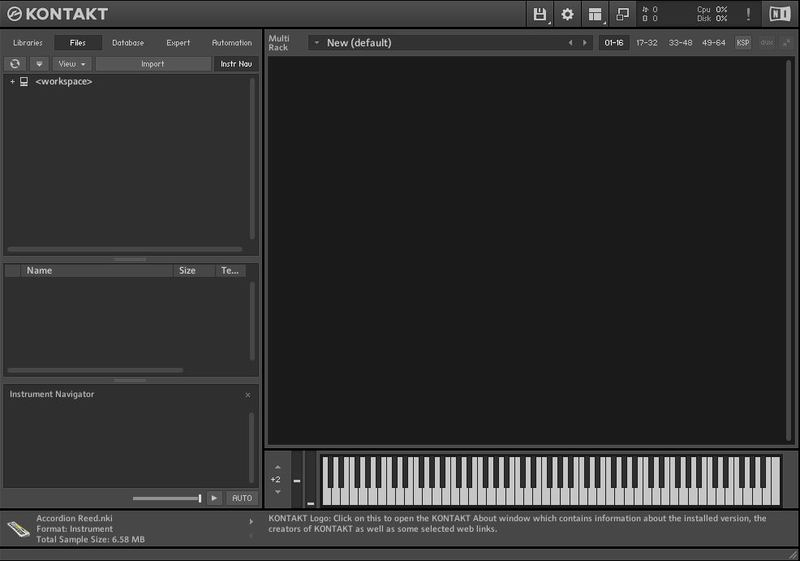The image size is (800, 561).
Task: Click the exclamation mark panic button
Action: click(748, 14)
